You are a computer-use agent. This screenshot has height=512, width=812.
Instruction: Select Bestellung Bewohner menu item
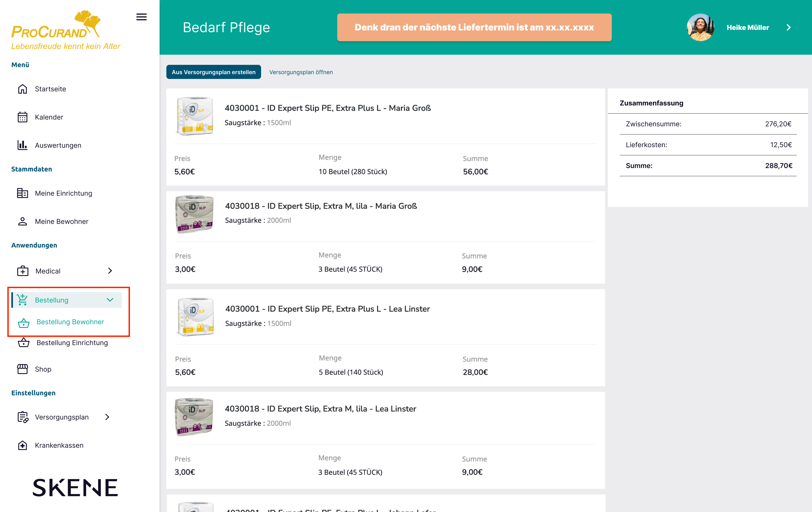(x=70, y=322)
